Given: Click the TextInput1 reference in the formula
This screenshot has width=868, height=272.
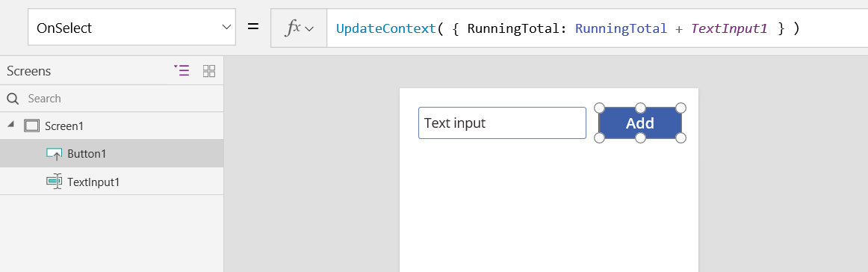Looking at the screenshot, I should click(729, 28).
